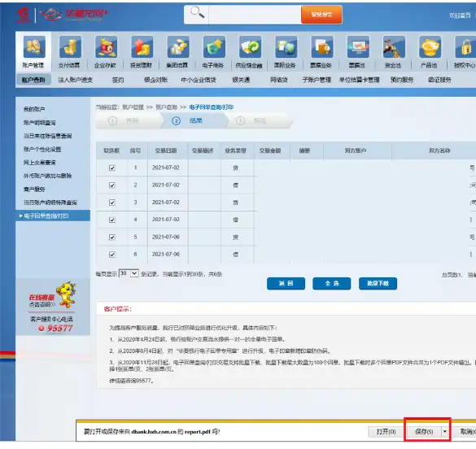Select the 单位结算卡管理 submenu item
476x449 pixels.
point(359,80)
